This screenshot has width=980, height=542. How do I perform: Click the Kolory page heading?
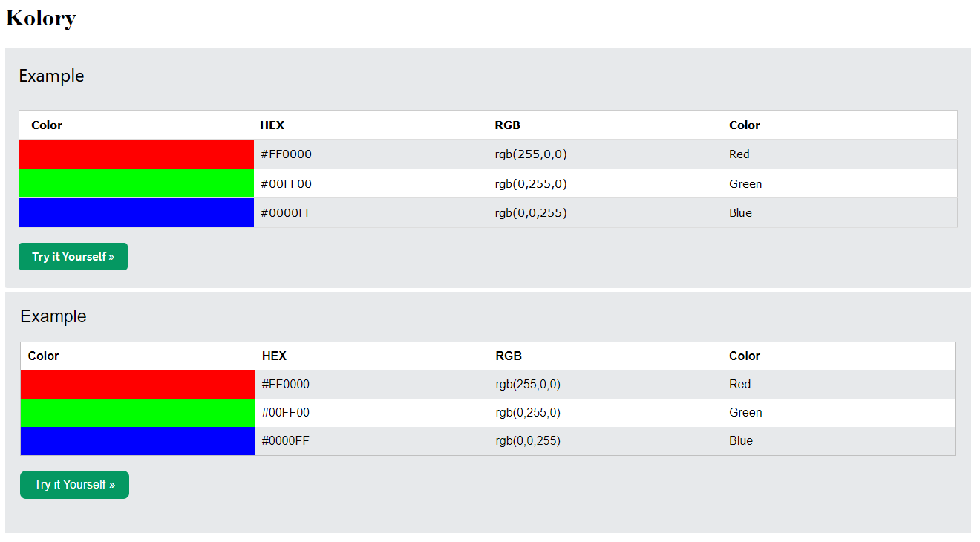coord(41,18)
